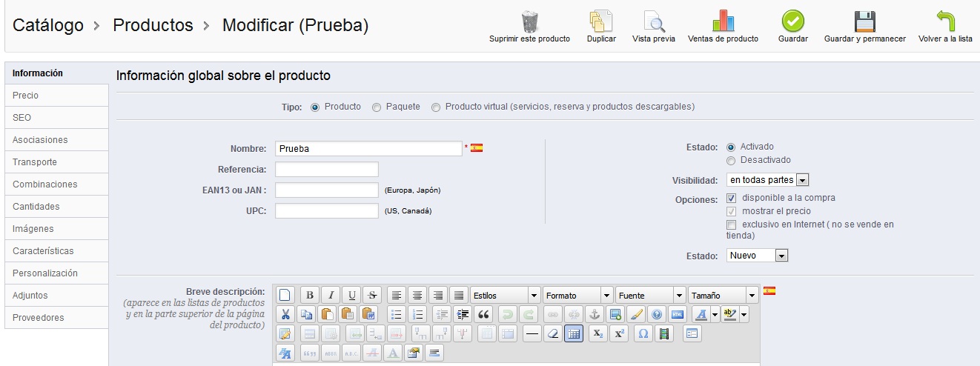
Task: Click the superscript icon
Action: pyautogui.click(x=619, y=333)
